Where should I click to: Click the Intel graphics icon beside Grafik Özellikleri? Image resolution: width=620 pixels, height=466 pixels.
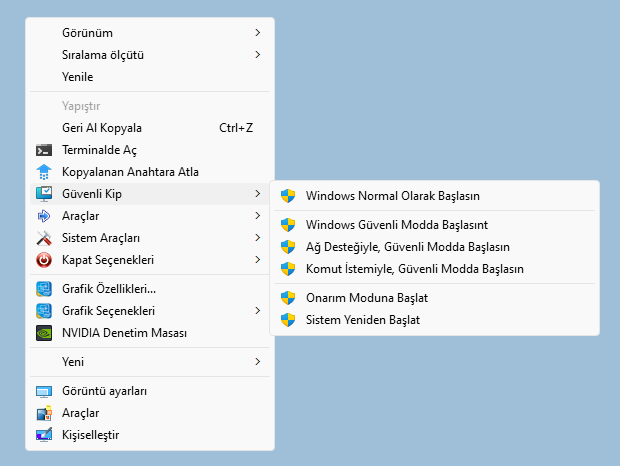pos(44,289)
